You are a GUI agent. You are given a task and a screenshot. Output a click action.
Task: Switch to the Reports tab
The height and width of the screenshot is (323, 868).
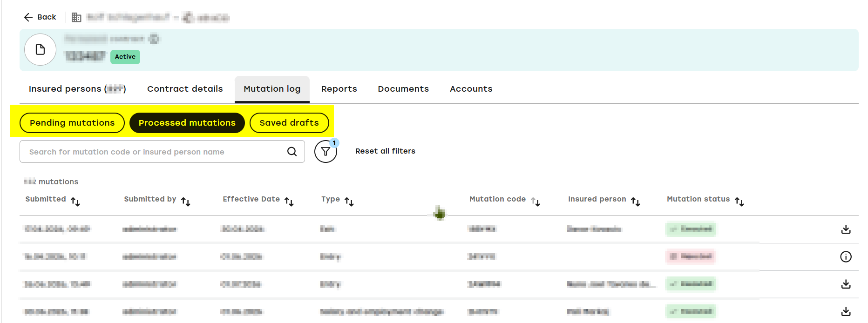pyautogui.click(x=339, y=89)
